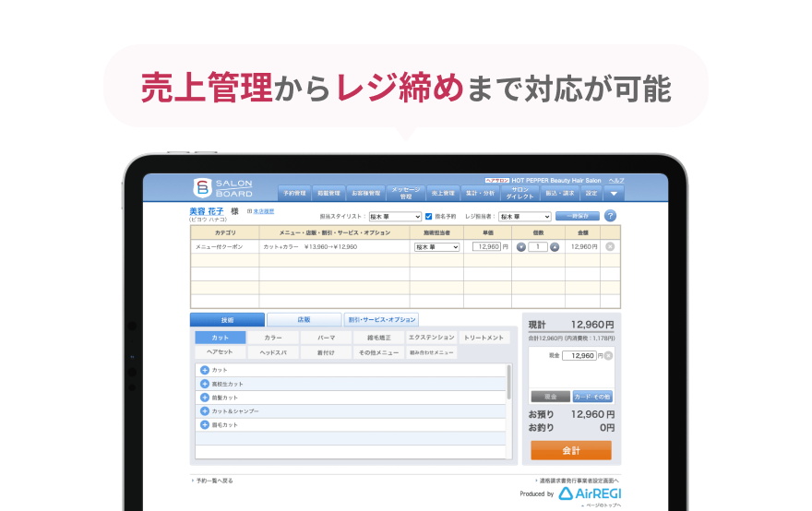
Task: Click the 来店履歴 icon beside customer name
Action: coord(250,211)
